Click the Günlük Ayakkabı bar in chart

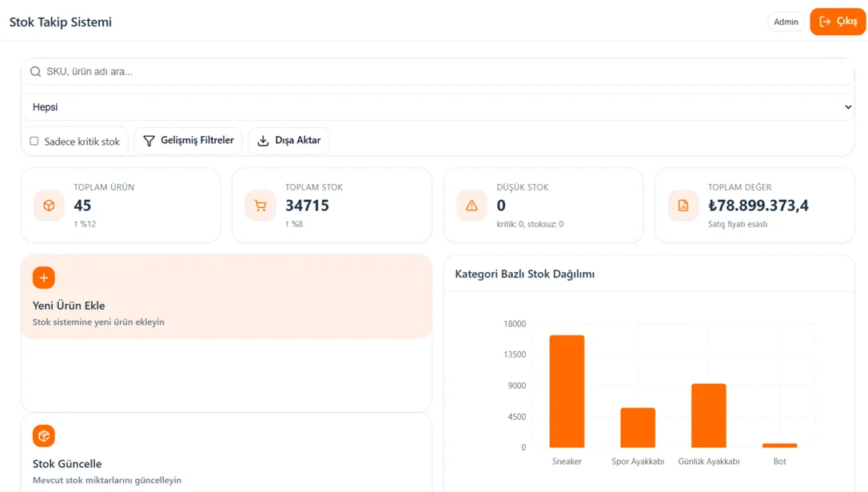[x=709, y=415]
